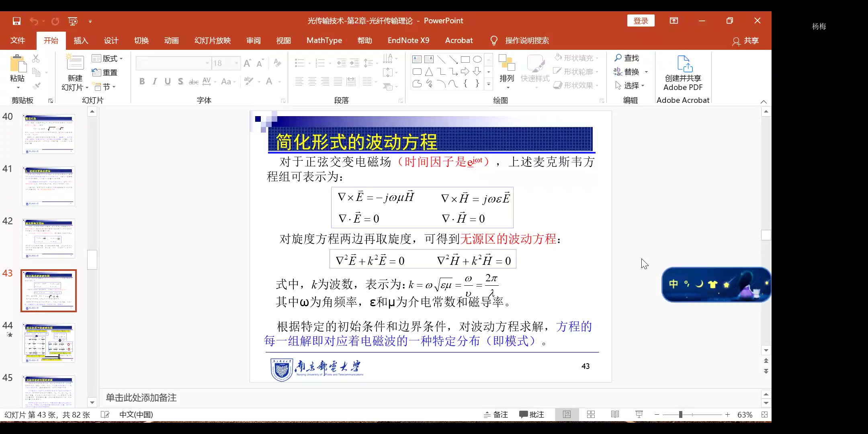868x434 pixels.
Task: Click the Find (查找) magnifier
Action: tap(618, 58)
